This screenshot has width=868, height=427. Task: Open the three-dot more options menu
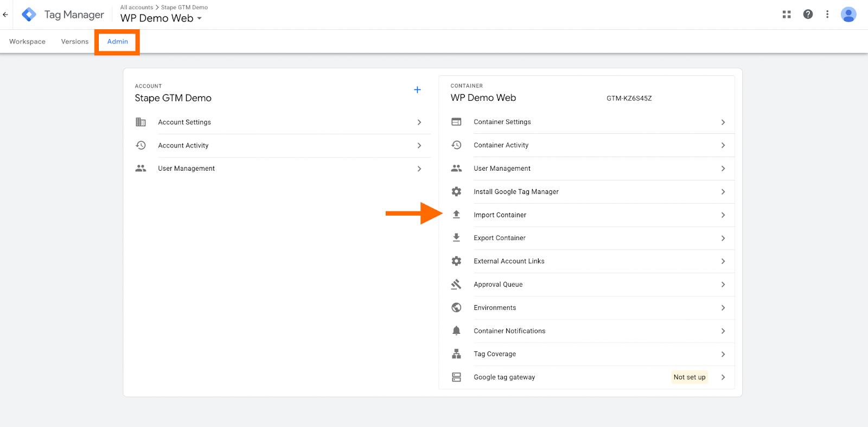pos(827,15)
